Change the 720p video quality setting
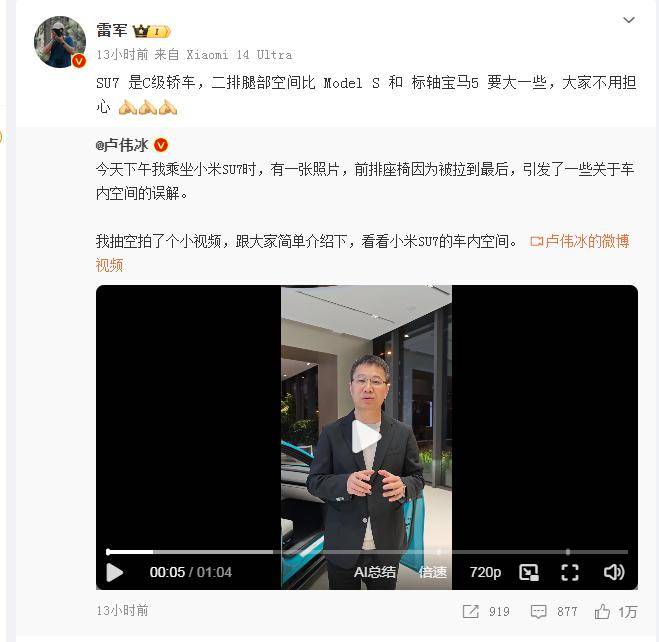The image size is (659, 642). [485, 572]
